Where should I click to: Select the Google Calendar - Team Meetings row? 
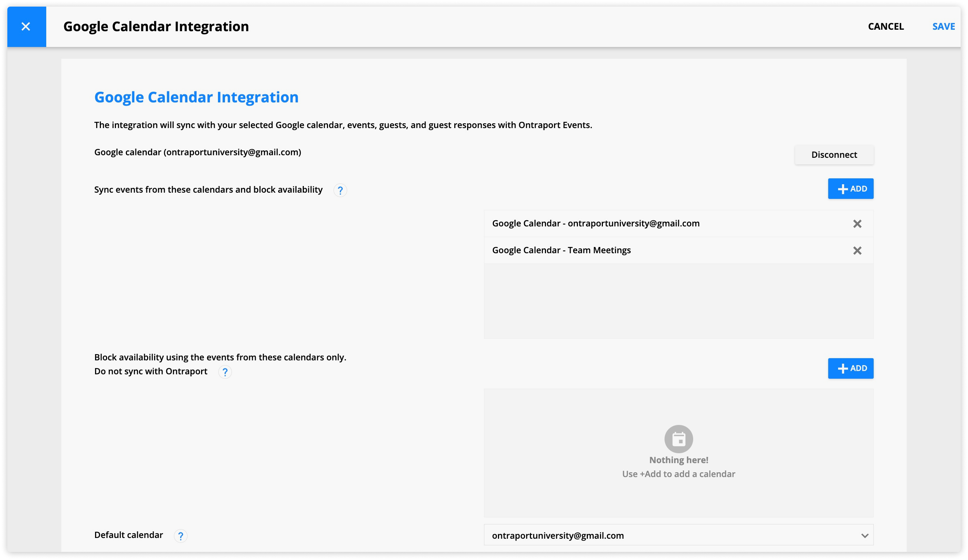[678, 250]
